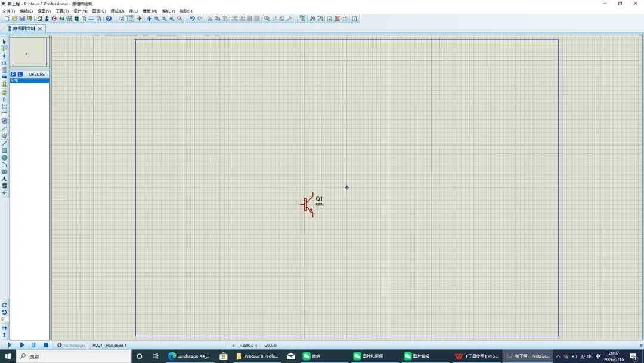Close the 原理图绘制 tab
Image resolution: width=644 pixels, height=363 pixels.
40,29
